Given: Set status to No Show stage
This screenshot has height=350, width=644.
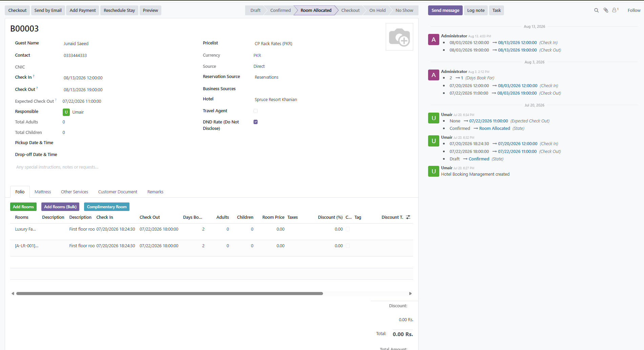Looking at the screenshot, I should (404, 11).
